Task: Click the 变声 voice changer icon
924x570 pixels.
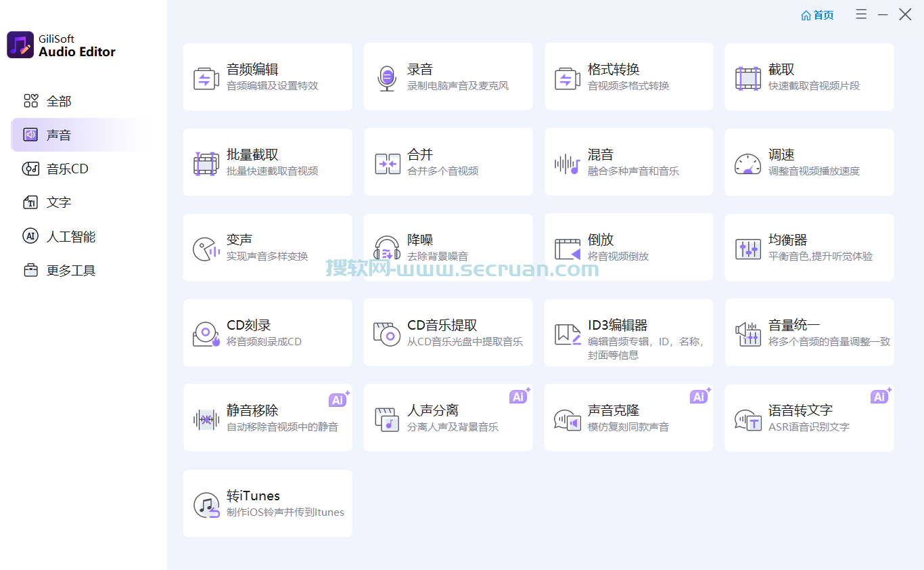Action: pyautogui.click(x=206, y=249)
